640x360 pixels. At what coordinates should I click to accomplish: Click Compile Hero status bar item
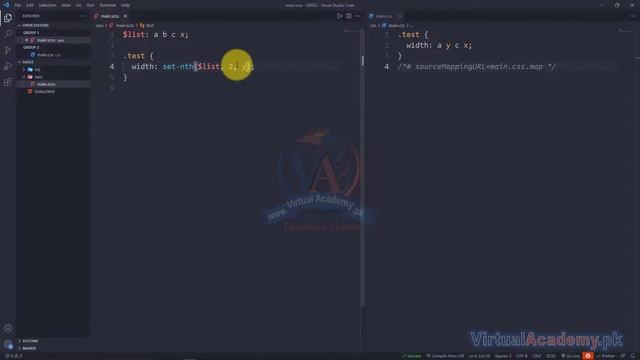pyautogui.click(x=445, y=356)
